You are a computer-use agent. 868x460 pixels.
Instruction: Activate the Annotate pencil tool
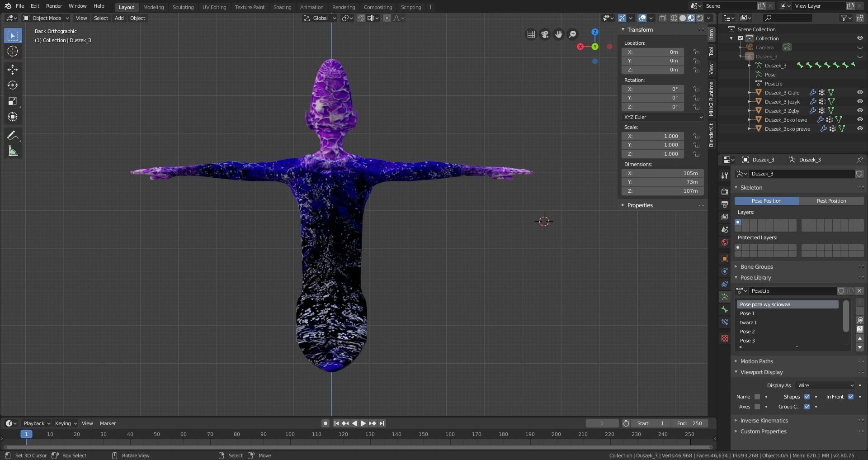tap(13, 135)
